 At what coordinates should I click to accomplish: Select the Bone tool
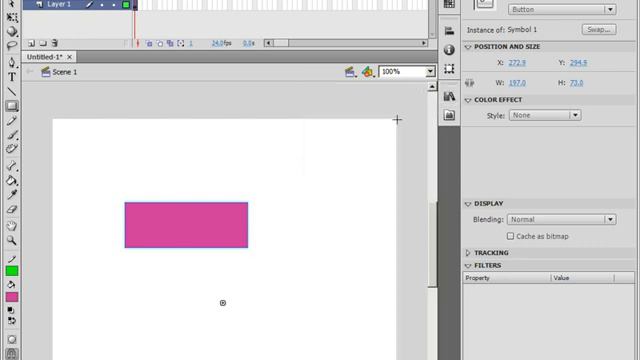[12, 165]
